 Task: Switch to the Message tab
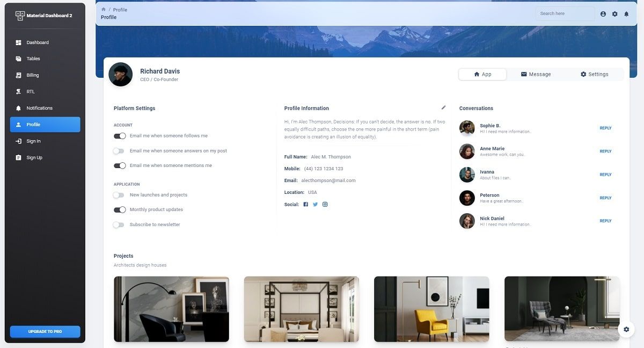(x=536, y=74)
